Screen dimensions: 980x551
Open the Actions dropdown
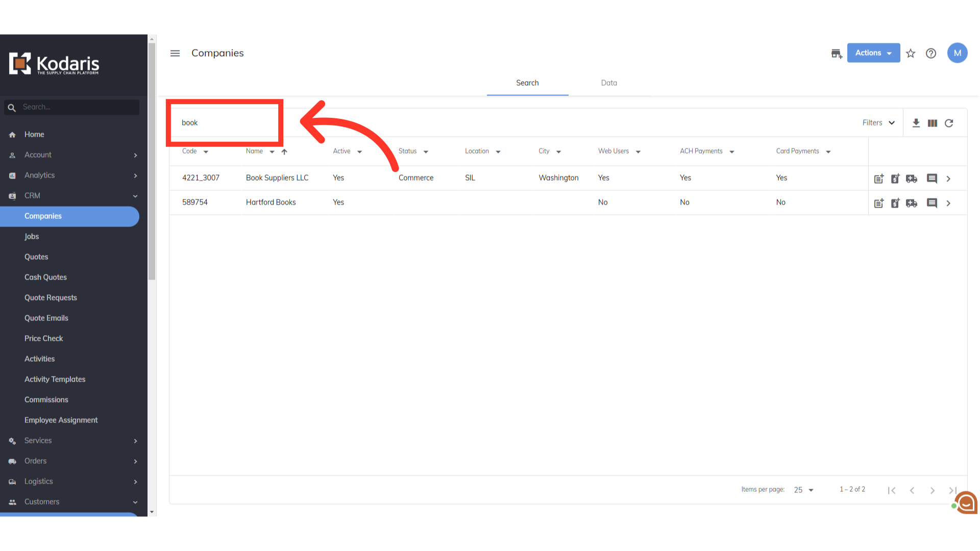tap(873, 53)
